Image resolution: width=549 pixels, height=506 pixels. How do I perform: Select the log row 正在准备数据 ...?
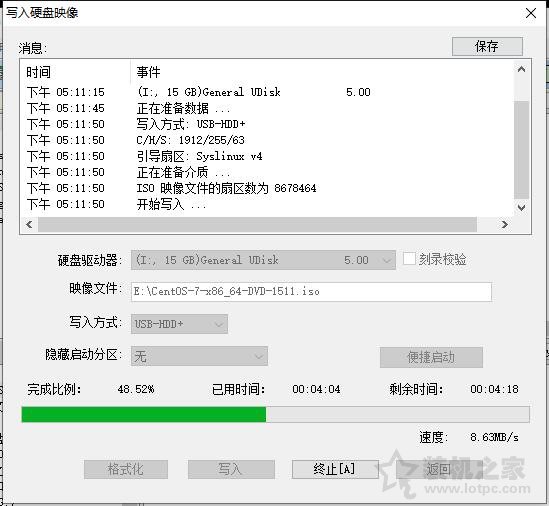tap(266, 108)
